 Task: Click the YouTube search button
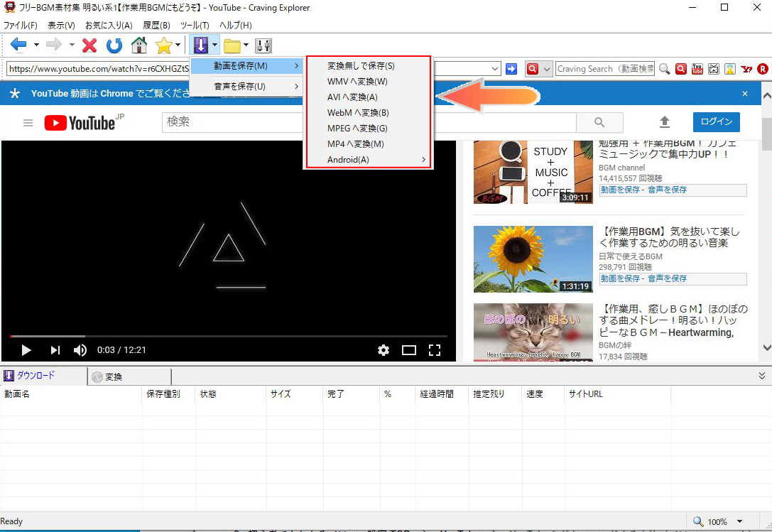coord(599,122)
